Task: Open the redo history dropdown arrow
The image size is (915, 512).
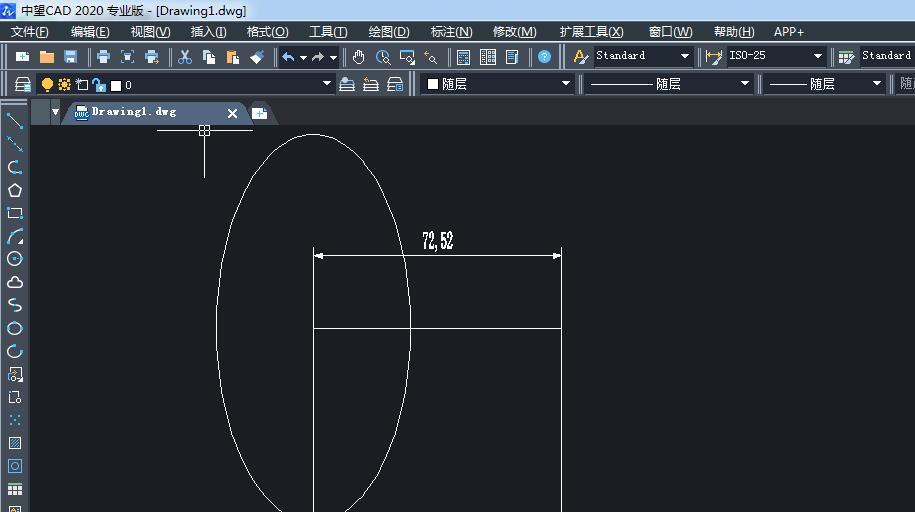Action: click(x=333, y=57)
